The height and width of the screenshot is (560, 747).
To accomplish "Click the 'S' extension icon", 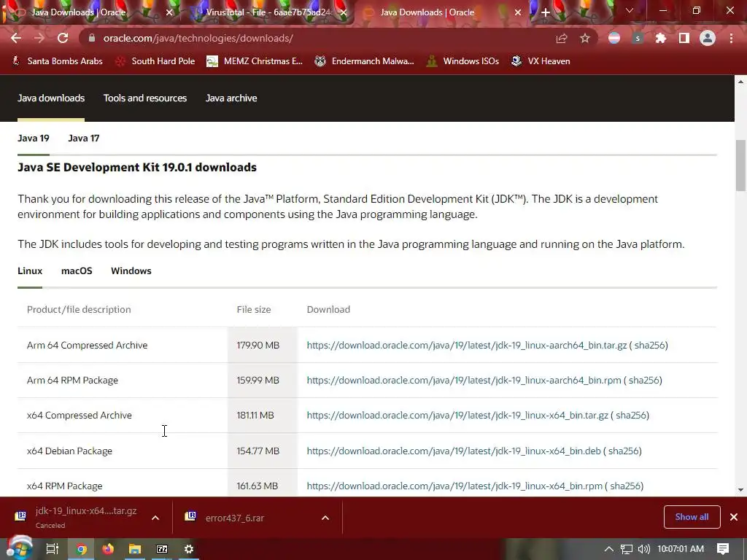I will tap(638, 38).
